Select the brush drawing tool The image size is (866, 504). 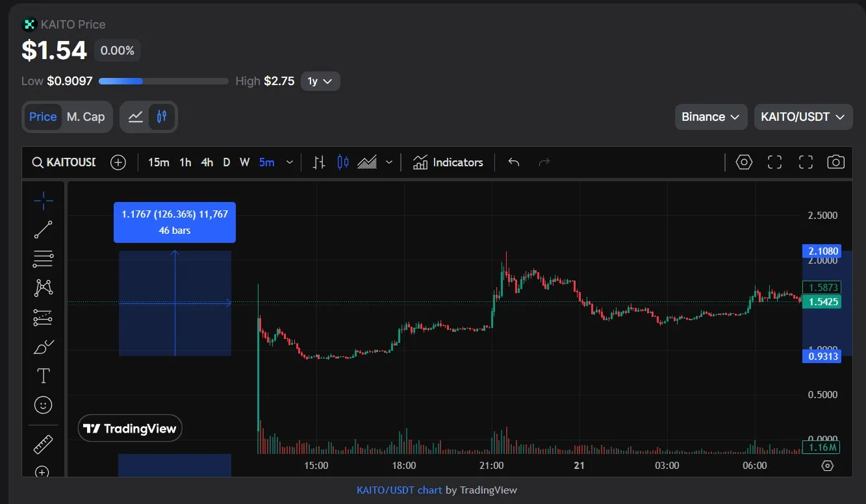point(44,347)
